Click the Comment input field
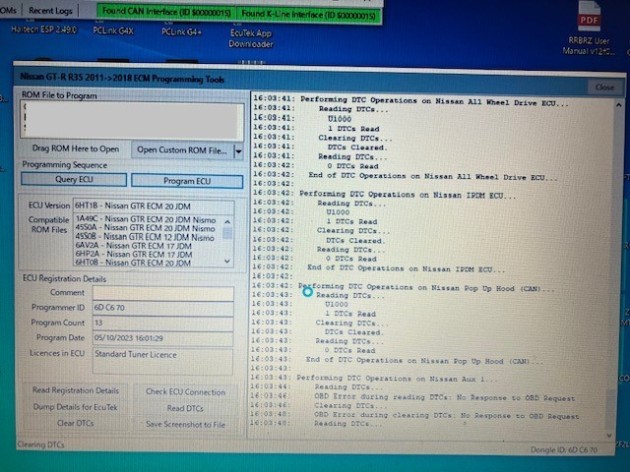Image resolution: width=630 pixels, height=472 pixels. coord(163,293)
